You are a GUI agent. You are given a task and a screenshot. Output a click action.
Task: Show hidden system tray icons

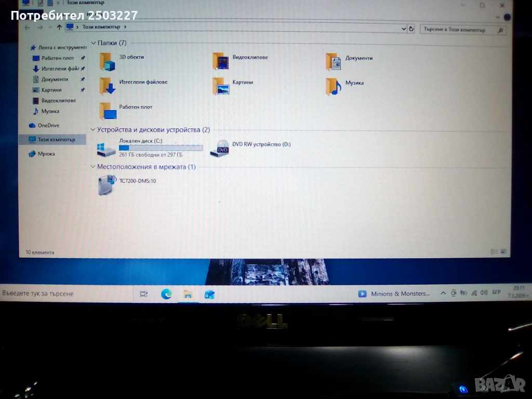pos(443,293)
